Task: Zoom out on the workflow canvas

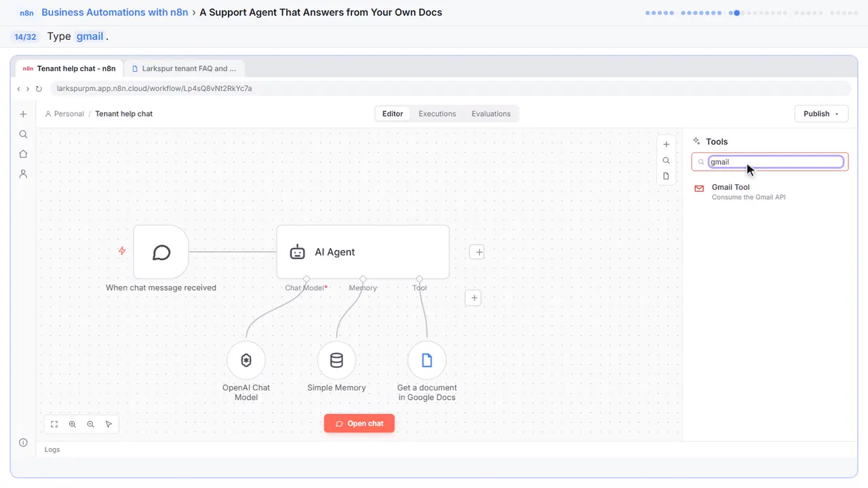Action: [x=91, y=424]
